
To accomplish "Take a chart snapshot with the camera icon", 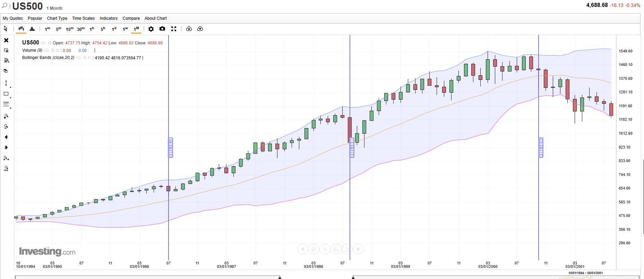I will [x=162, y=29].
